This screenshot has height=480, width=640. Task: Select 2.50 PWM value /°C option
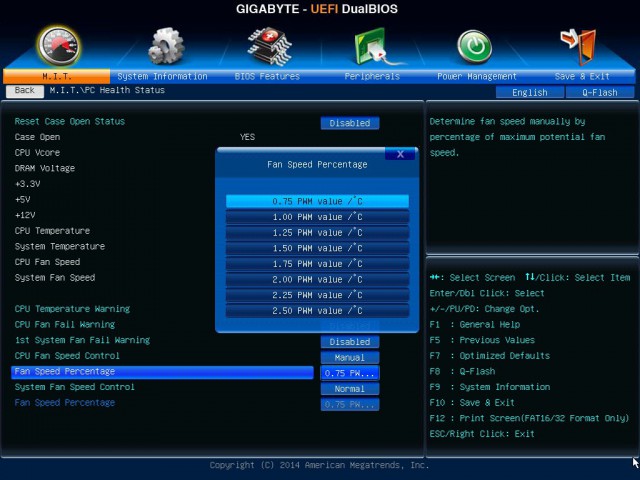pos(317,311)
